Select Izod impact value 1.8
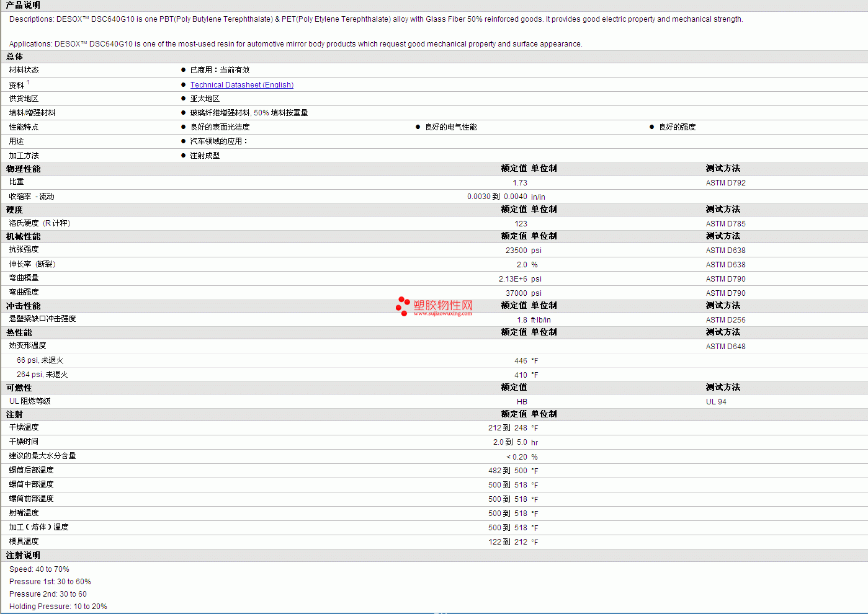 click(x=522, y=320)
